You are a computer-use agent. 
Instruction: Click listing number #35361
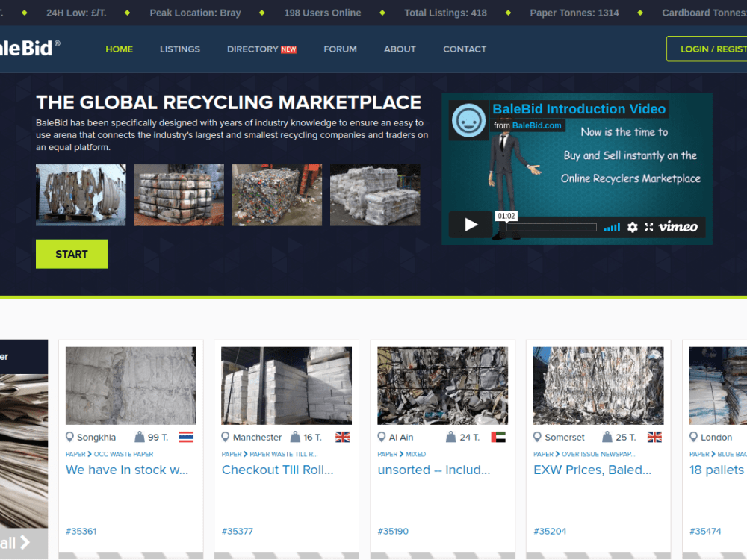coord(81,531)
